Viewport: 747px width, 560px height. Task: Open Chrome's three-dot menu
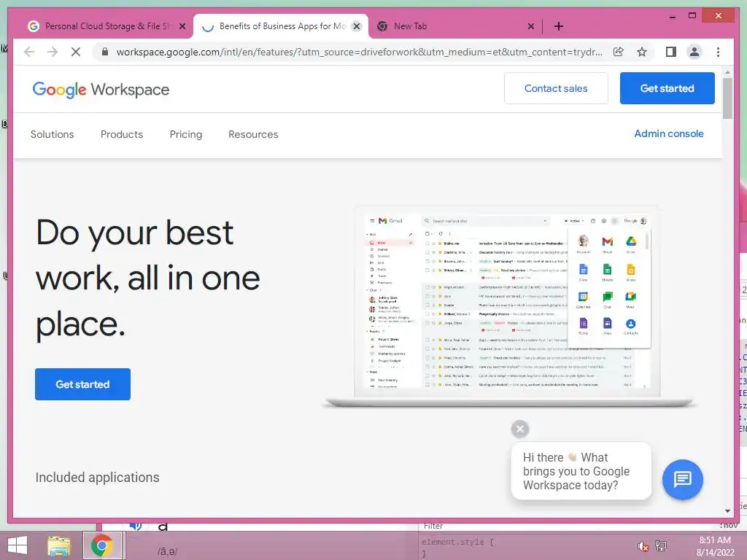click(719, 52)
